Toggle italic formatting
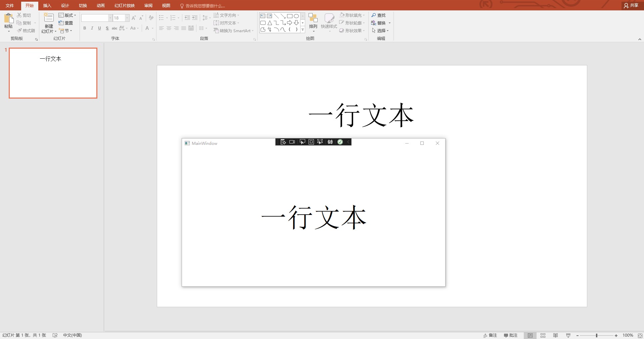 pos(92,28)
